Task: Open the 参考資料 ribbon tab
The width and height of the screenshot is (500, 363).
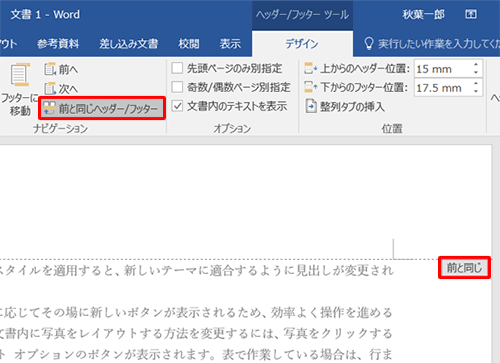Action: click(58, 44)
